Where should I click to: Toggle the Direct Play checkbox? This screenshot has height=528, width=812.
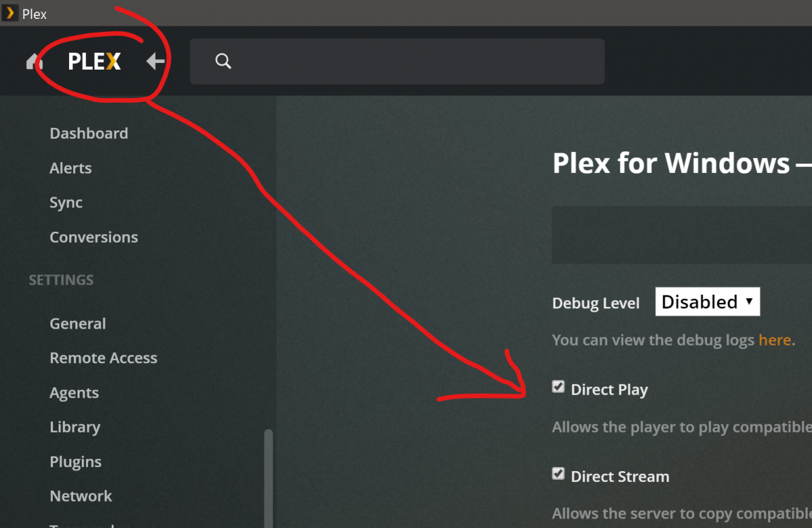(558, 387)
